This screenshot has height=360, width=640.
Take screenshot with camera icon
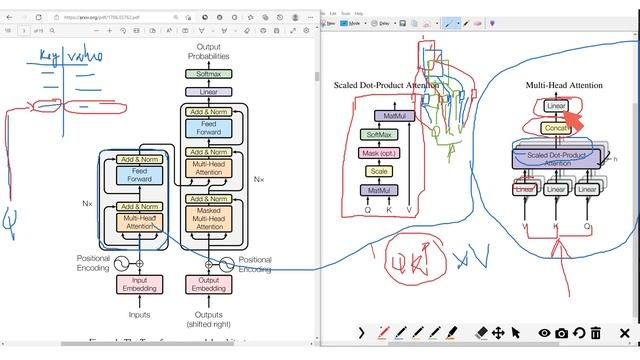click(x=561, y=333)
